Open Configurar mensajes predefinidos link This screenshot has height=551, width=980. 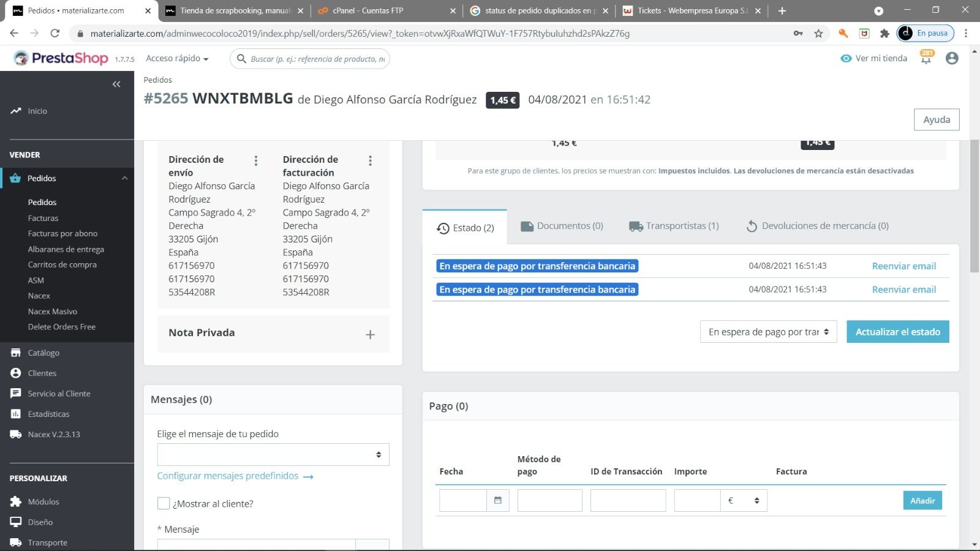(x=235, y=476)
